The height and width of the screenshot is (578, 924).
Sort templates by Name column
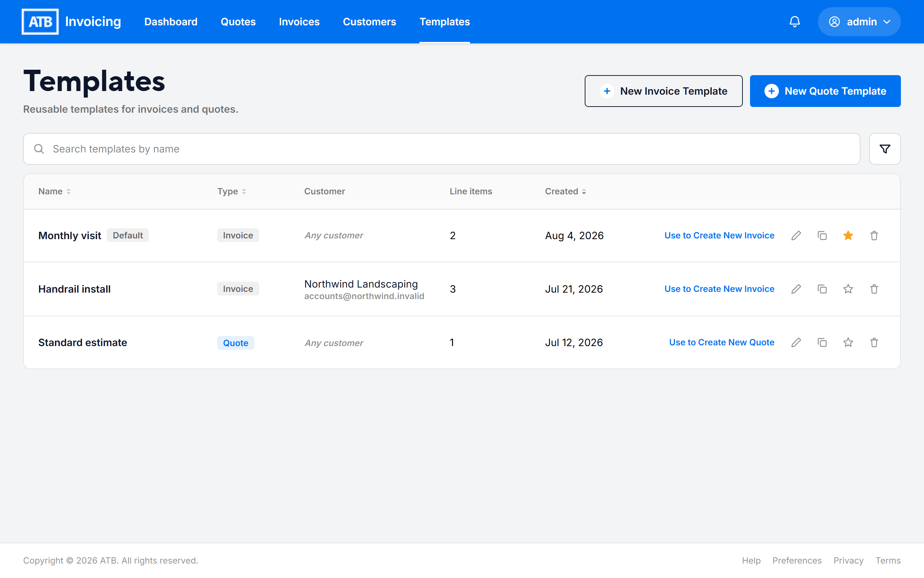point(55,191)
